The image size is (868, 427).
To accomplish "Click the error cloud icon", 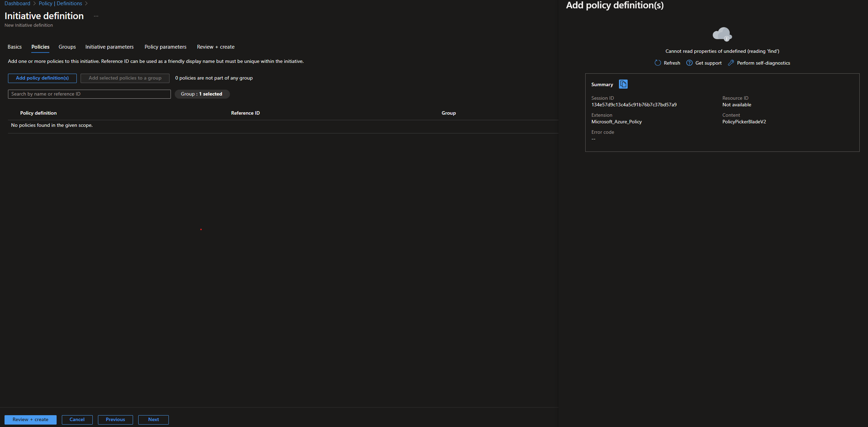I will coord(722,34).
